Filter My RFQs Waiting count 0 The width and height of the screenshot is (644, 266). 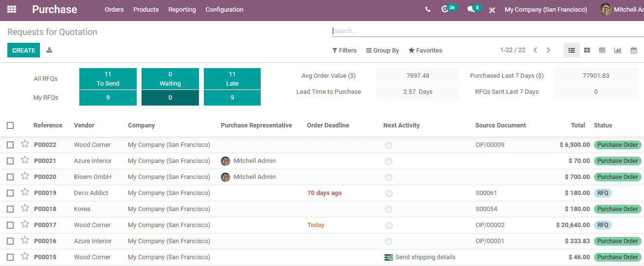170,98
